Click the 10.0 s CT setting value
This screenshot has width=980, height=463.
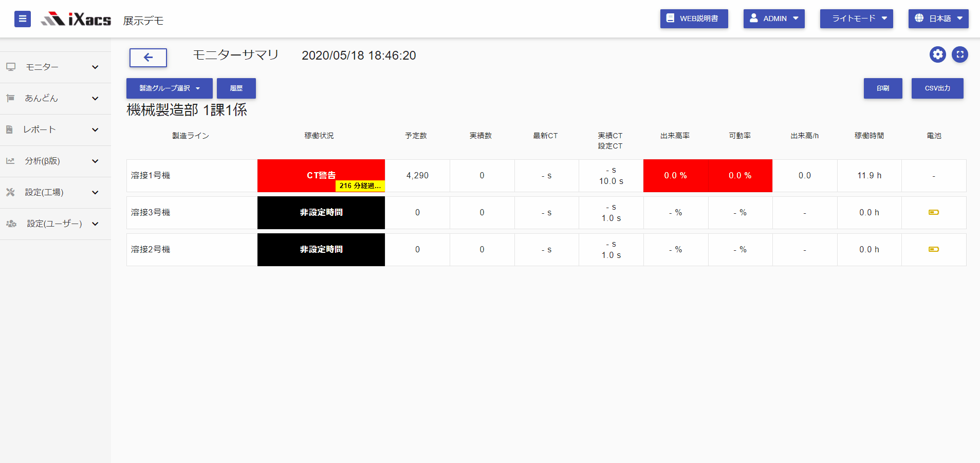tap(611, 181)
